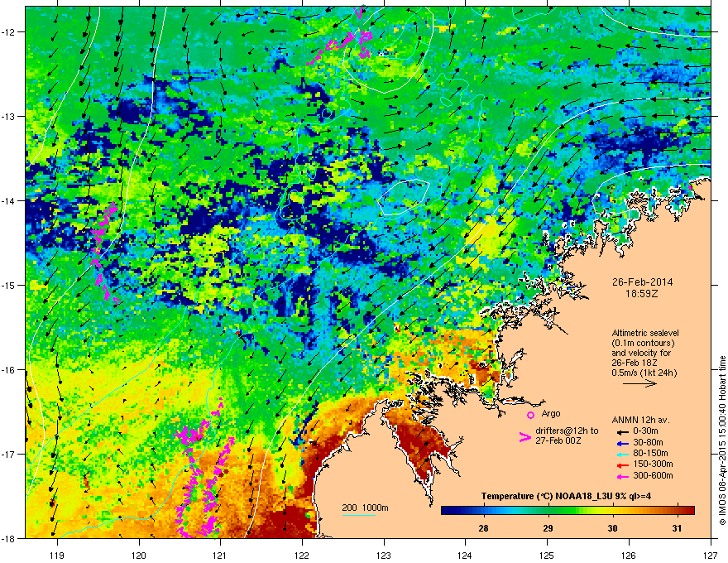Click the longitude axis label '121'
The width and height of the screenshot is (728, 563).
tap(220, 555)
